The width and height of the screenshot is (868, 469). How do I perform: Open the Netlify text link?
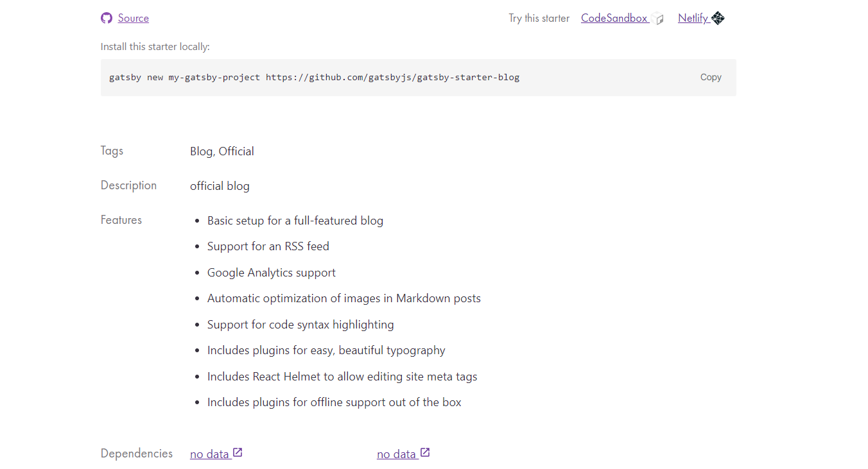[693, 18]
